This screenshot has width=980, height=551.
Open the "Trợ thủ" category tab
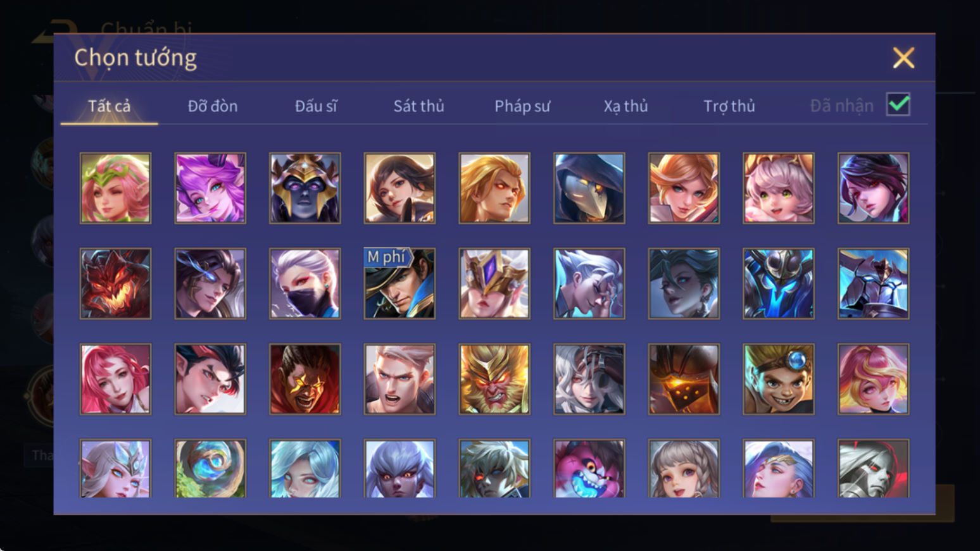tap(729, 106)
